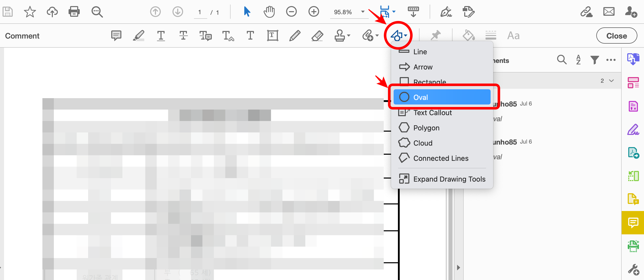Open the zoom percentage dropdown

pyautogui.click(x=363, y=12)
